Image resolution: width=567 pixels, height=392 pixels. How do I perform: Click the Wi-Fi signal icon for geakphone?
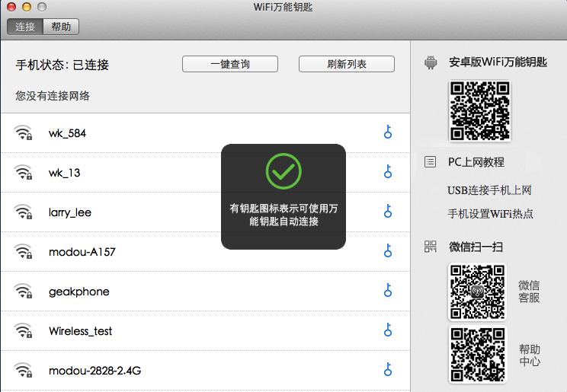[x=23, y=291]
